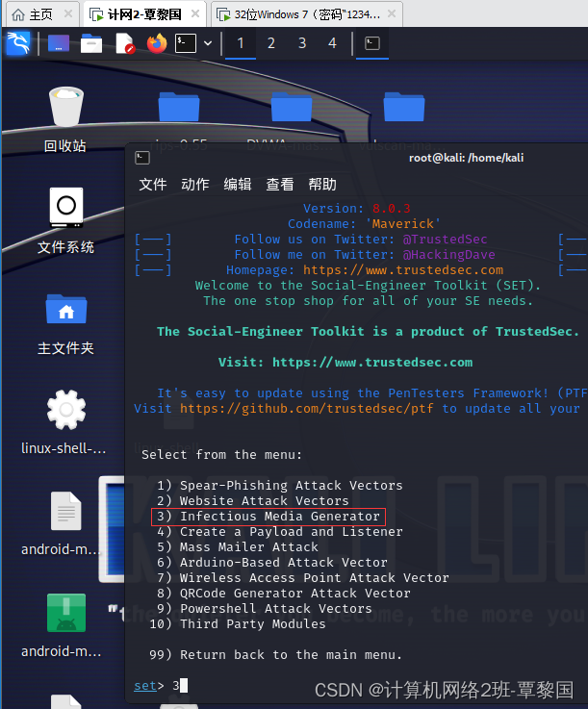588x709 pixels.
Task: Open the file manager panel icon
Action: 91,43
